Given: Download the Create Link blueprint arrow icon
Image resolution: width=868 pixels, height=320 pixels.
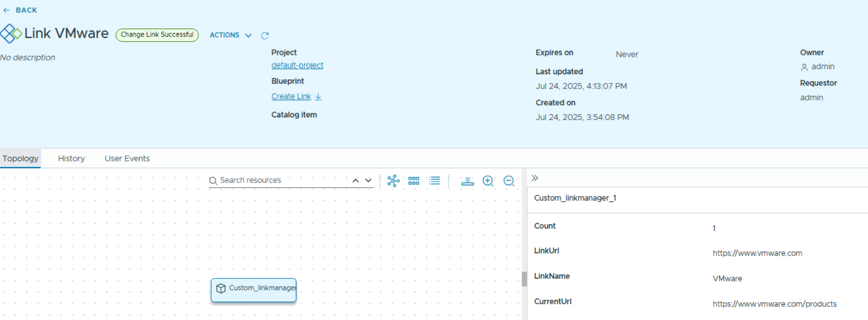Looking at the screenshot, I should pos(318,97).
